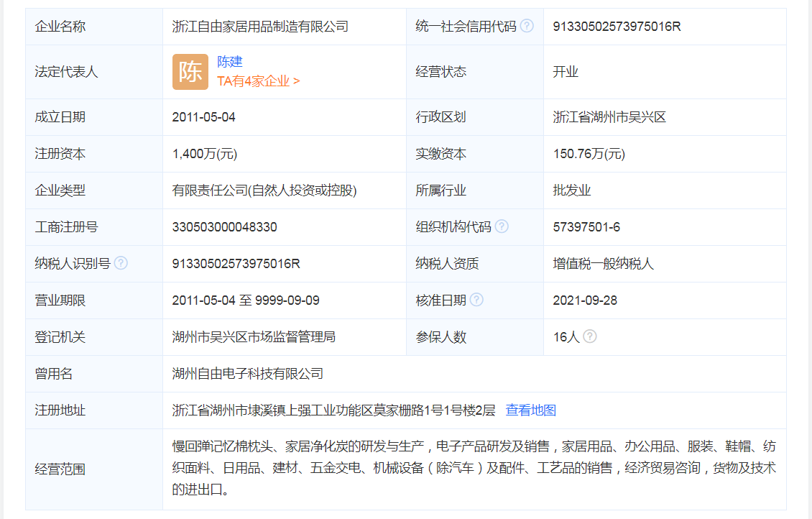Click the 纳税人识别号 help icon
The height and width of the screenshot is (519, 812).
point(121,262)
